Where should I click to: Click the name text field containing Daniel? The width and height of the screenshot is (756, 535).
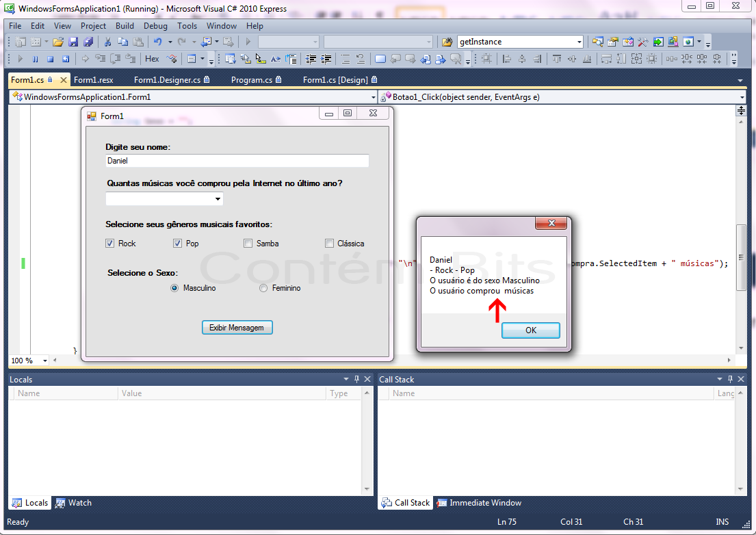coord(237,161)
